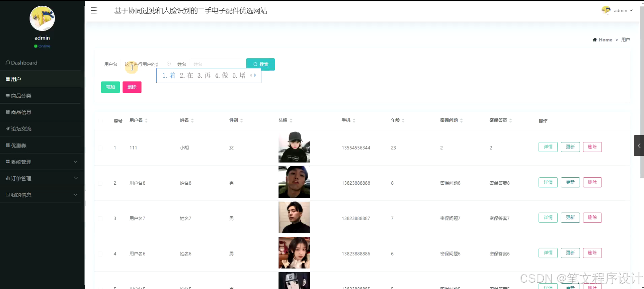Image resolution: width=644 pixels, height=289 pixels.
Task: Click 详情 for 用户名8
Action: pyautogui.click(x=548, y=182)
